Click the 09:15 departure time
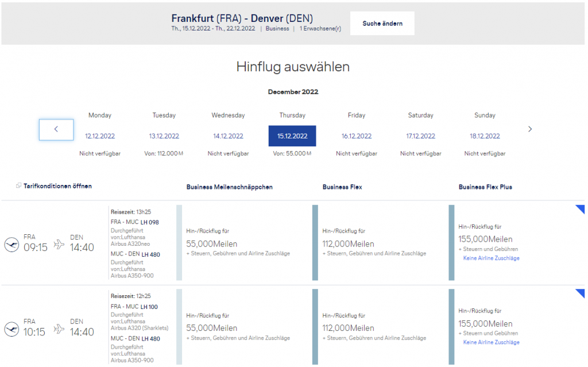The width and height of the screenshot is (588, 367). 36,248
